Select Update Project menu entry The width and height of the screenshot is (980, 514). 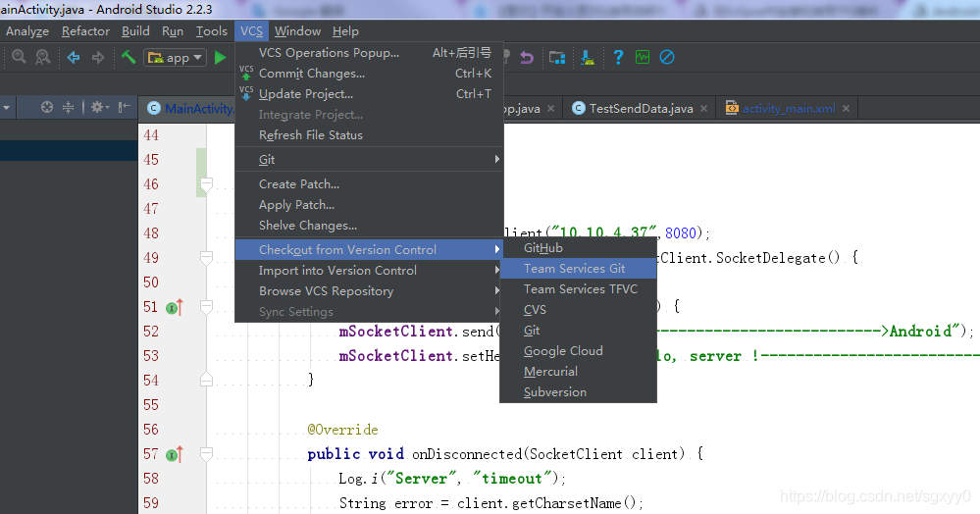coord(370,94)
